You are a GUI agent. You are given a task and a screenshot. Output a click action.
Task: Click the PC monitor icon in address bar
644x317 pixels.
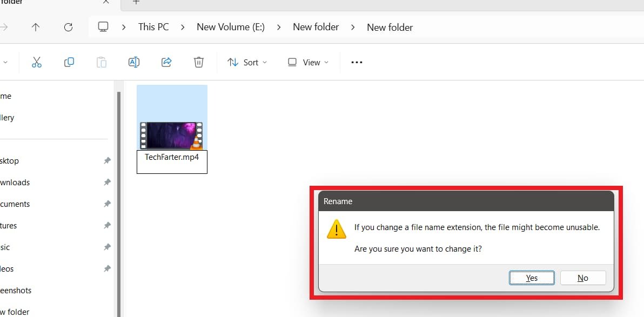[103, 27]
